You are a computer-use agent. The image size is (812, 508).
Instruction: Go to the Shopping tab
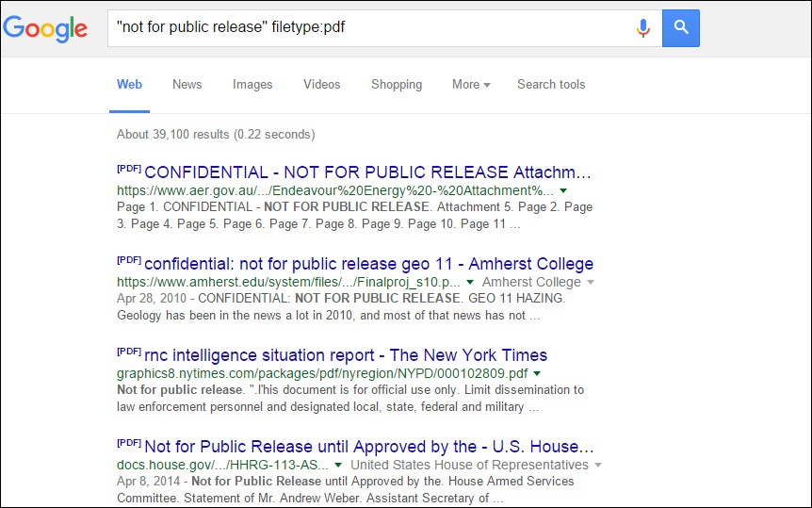(x=396, y=85)
